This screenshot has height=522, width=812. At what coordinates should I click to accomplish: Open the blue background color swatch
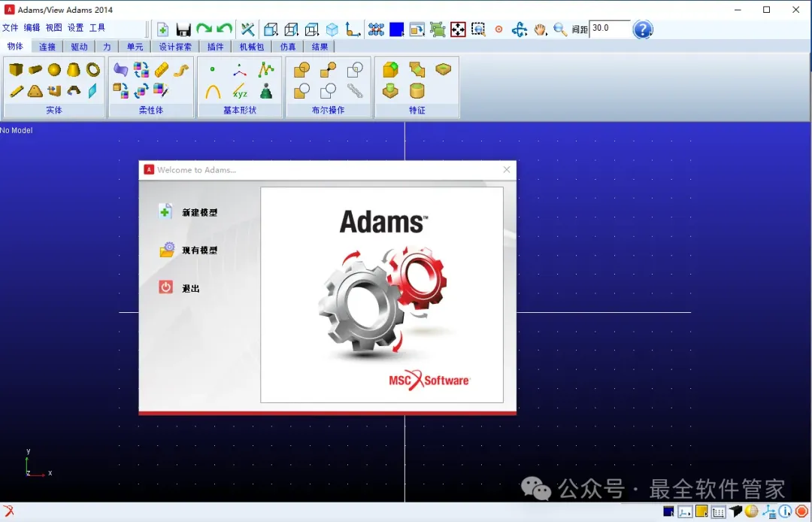(397, 29)
